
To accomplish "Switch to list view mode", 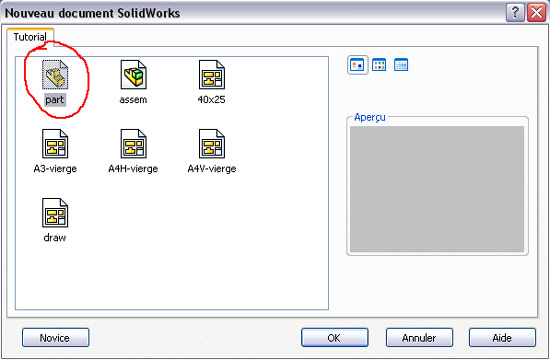I will click(x=379, y=65).
